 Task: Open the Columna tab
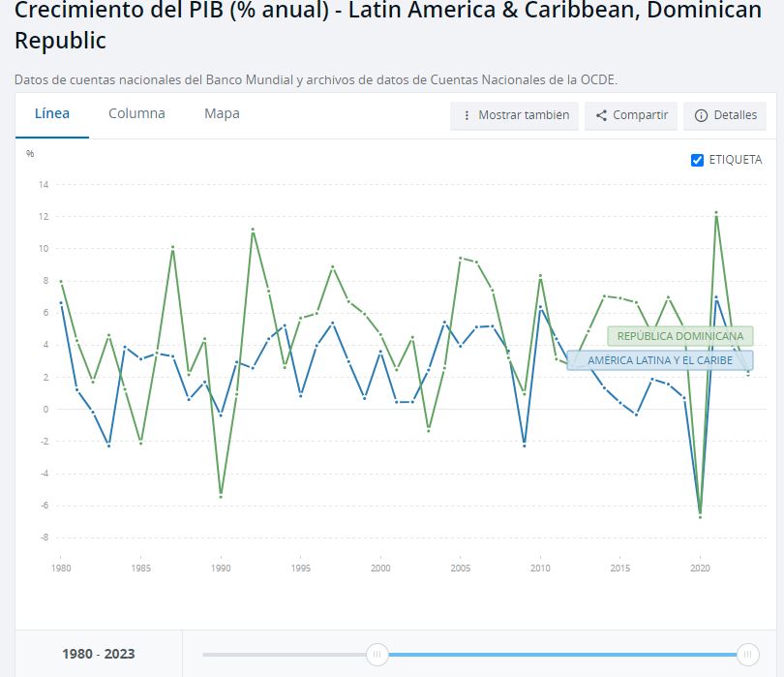click(x=136, y=113)
